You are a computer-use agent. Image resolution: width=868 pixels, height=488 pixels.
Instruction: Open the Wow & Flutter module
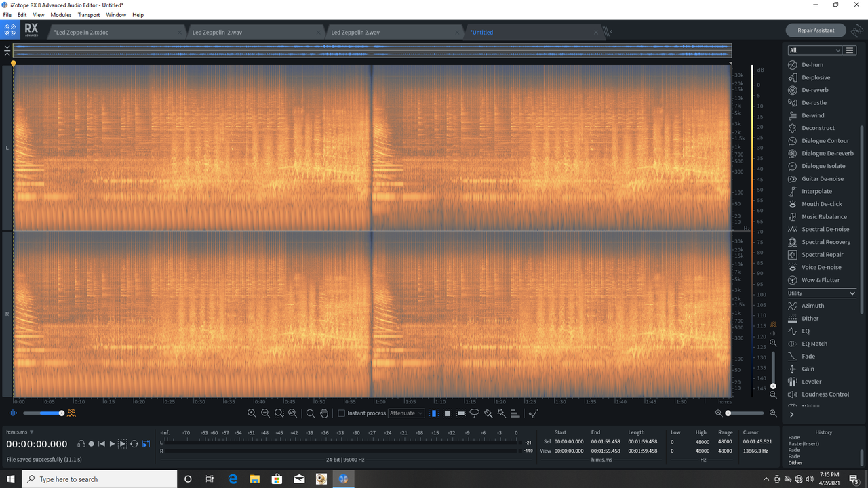(x=822, y=280)
